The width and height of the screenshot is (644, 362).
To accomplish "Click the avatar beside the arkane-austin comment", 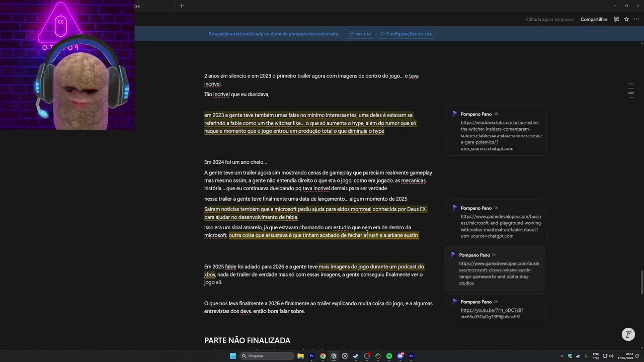I will click(x=453, y=255).
